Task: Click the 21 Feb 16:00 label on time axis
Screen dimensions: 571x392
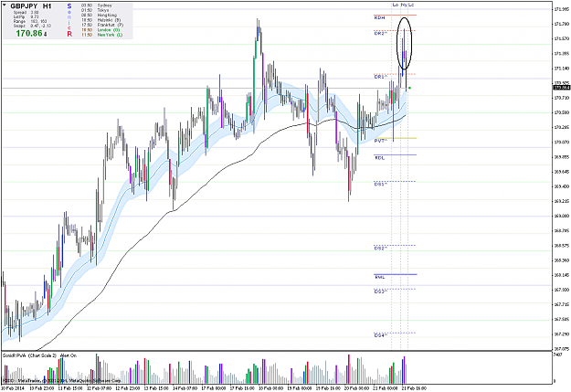Action: (414, 388)
